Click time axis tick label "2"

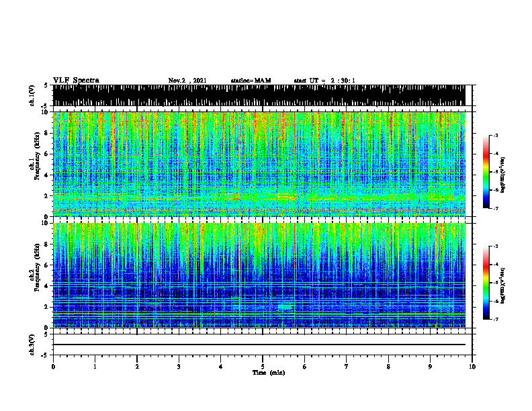[137, 367]
